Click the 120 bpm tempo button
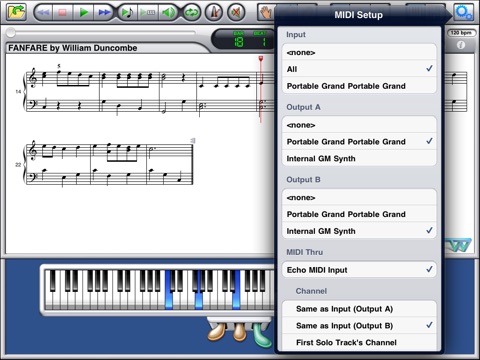 tap(461, 33)
